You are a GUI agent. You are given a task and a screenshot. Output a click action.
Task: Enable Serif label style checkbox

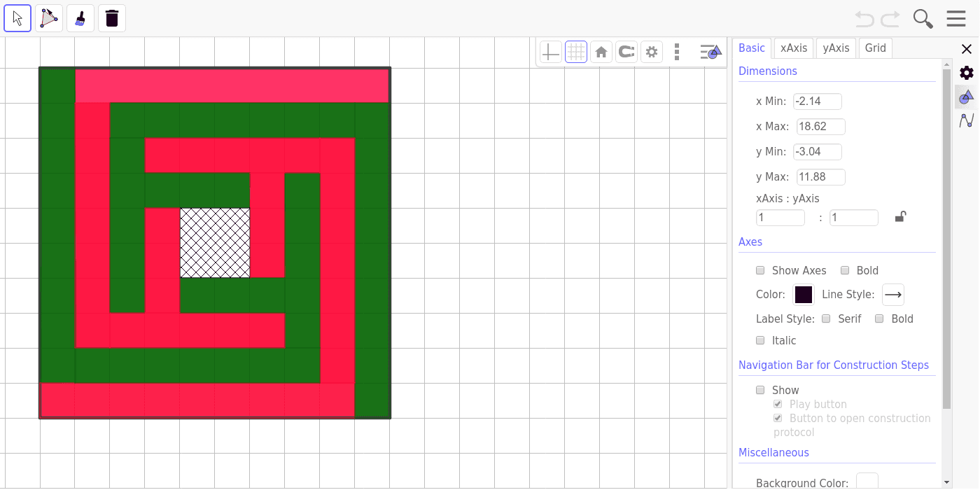(826, 318)
